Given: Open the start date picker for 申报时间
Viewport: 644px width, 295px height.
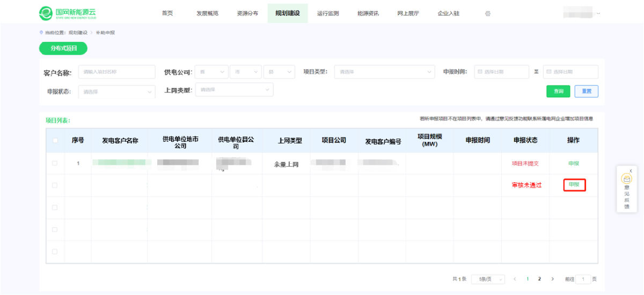Looking at the screenshot, I should [x=502, y=72].
